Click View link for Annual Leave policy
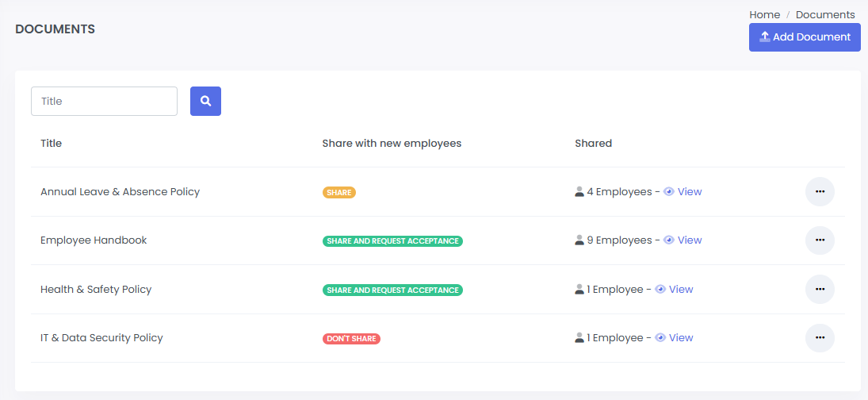Screen dimensions: 868x400 [690, 192]
